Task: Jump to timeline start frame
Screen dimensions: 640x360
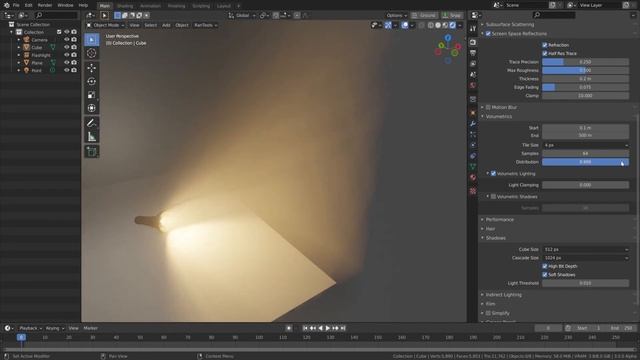Action: 305,328
